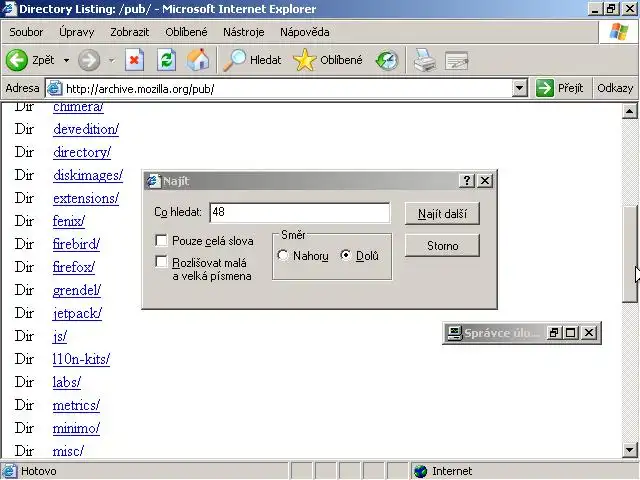Open the directory/ directory link
Screen dimensions: 640x480
(82, 152)
